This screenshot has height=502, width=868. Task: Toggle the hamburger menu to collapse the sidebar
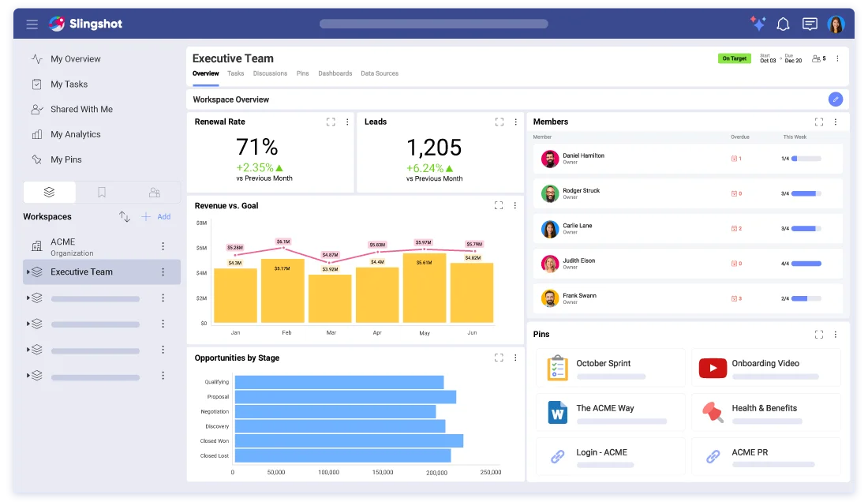[x=32, y=24]
